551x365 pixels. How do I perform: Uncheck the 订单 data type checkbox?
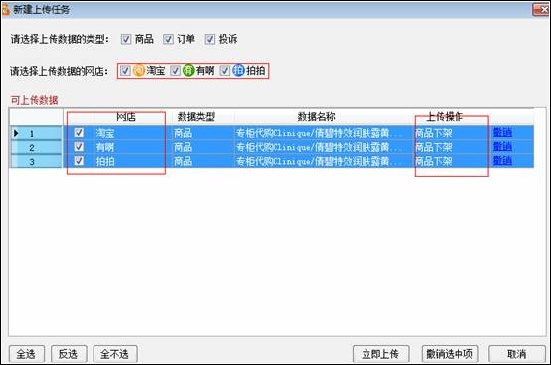(168, 39)
